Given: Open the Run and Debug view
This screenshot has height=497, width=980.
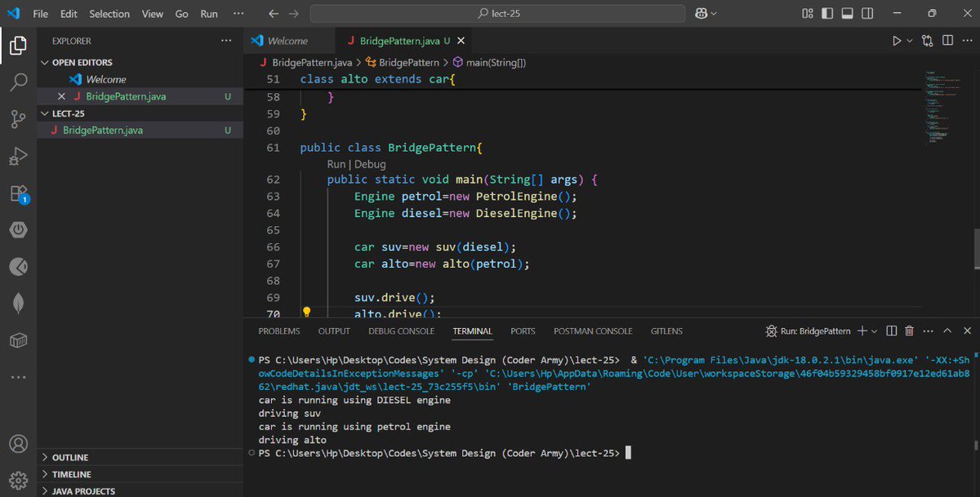Looking at the screenshot, I should click(x=18, y=156).
